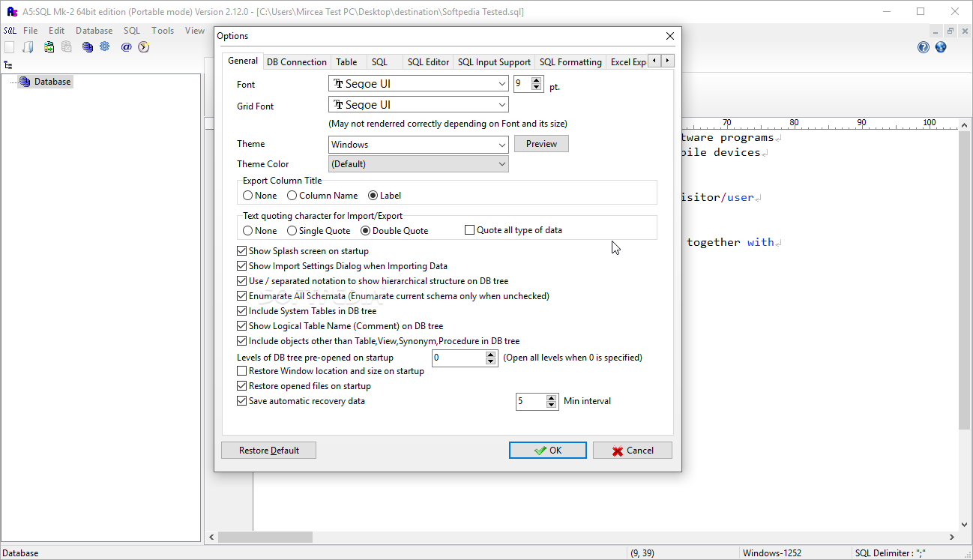Screen dimensions: 973x560
Task: Click the blank new document toolbar icon
Action: coord(9,47)
